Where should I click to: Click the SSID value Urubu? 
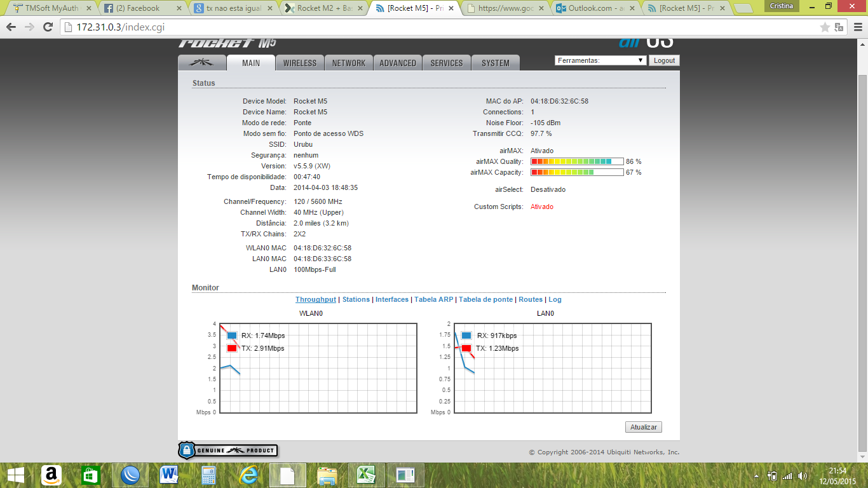click(303, 144)
